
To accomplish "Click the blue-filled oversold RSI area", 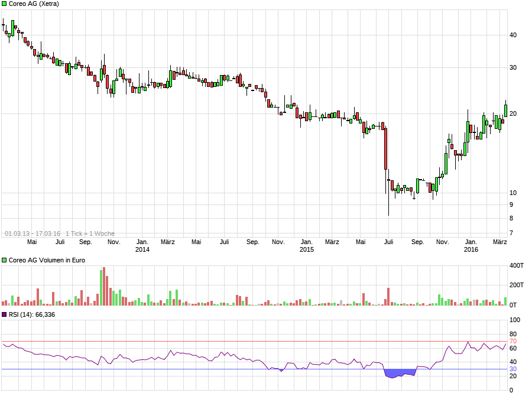I will (x=400, y=373).
